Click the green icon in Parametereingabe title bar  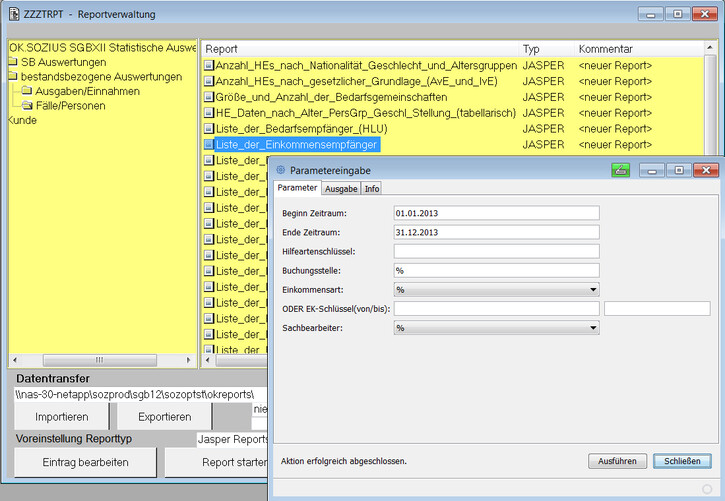pyautogui.click(x=620, y=170)
